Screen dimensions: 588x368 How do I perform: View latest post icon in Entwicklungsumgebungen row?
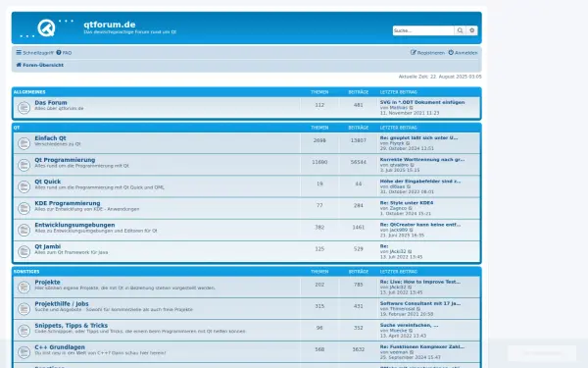(x=412, y=231)
